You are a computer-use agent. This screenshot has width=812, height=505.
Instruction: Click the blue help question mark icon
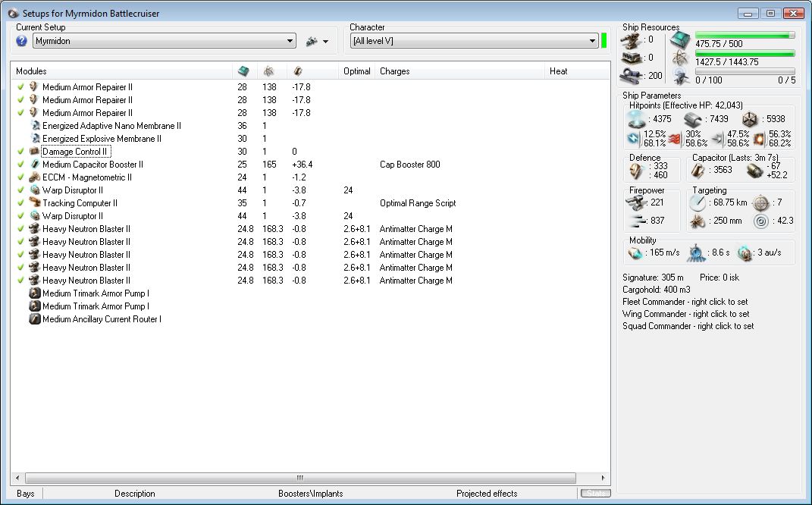(x=21, y=41)
